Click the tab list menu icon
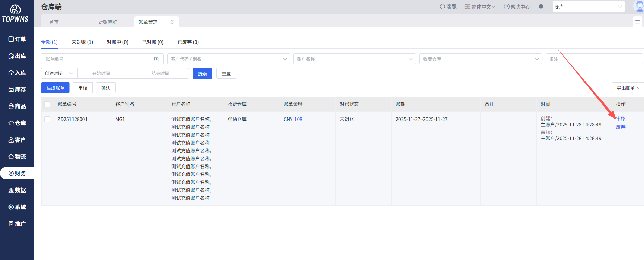This screenshot has height=260, width=644. pyautogui.click(x=638, y=22)
